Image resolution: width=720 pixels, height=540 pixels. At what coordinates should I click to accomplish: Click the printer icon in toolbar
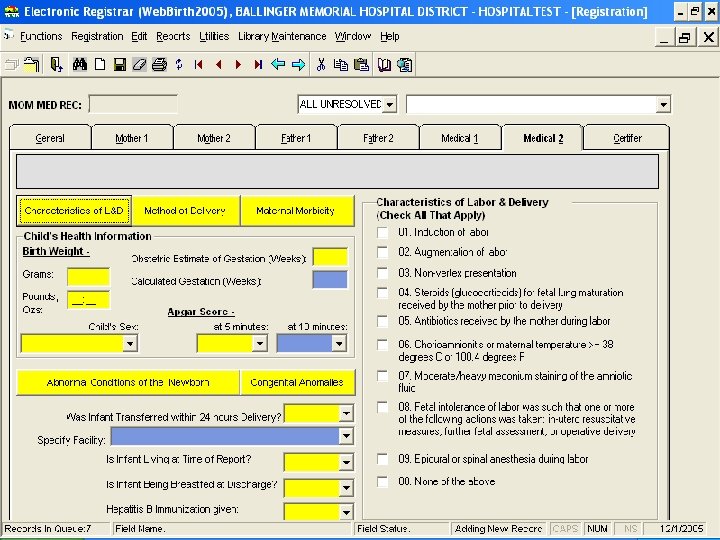[x=159, y=65]
